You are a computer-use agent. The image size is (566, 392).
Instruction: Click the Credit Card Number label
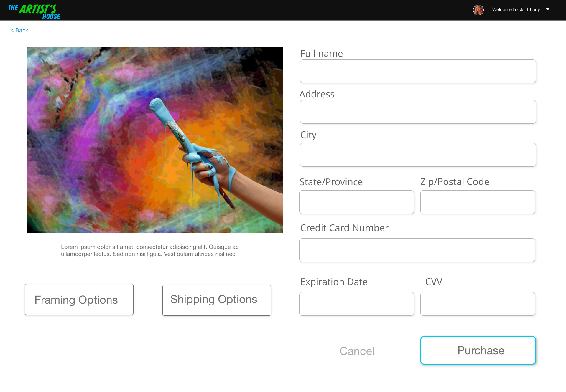pyautogui.click(x=344, y=228)
